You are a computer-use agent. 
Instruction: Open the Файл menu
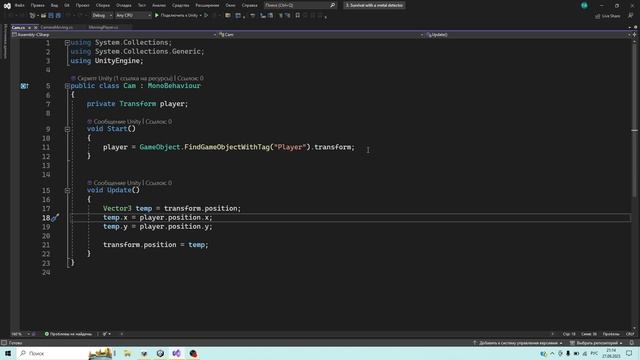point(19,5)
